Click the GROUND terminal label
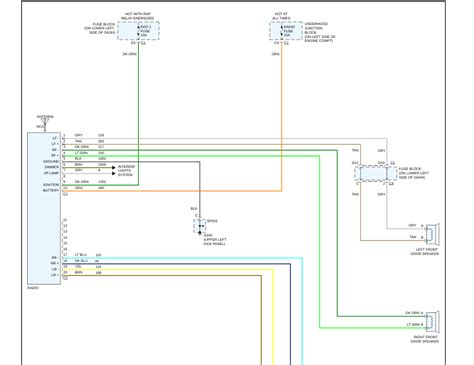474x365 pixels. coord(51,161)
